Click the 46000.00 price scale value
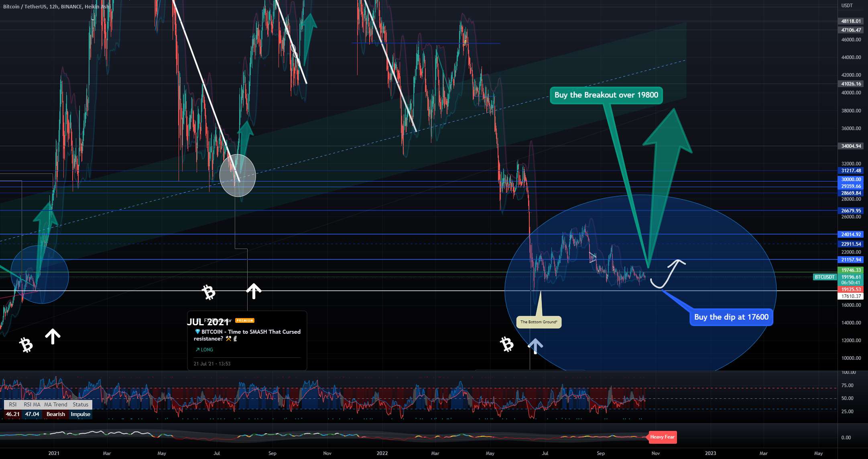This screenshot has width=868, height=459. (851, 40)
